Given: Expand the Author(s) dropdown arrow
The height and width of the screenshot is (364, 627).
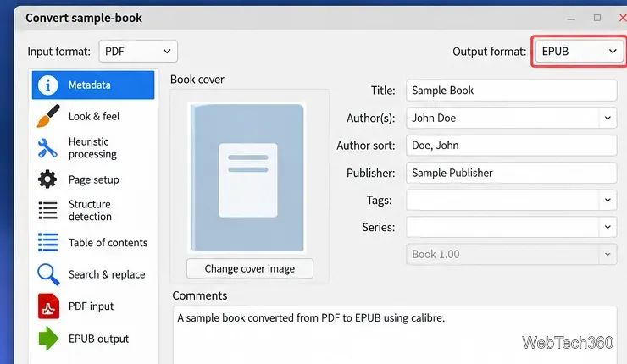Looking at the screenshot, I should coord(608,118).
